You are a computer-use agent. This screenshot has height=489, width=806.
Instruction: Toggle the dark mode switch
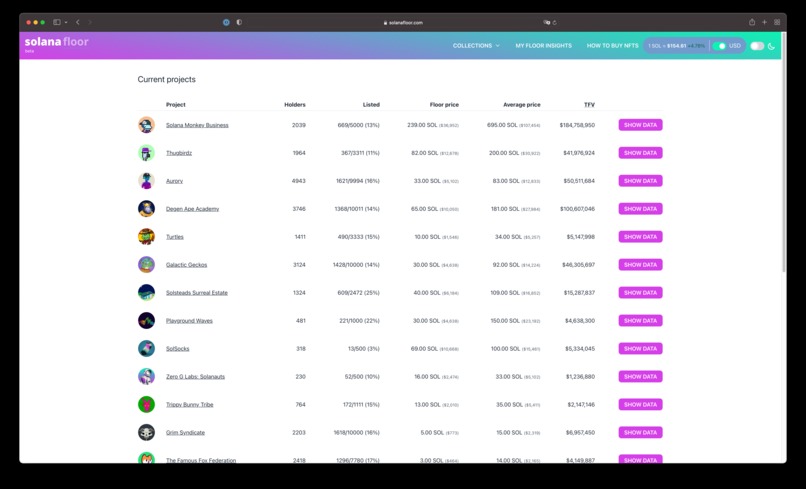tap(757, 46)
